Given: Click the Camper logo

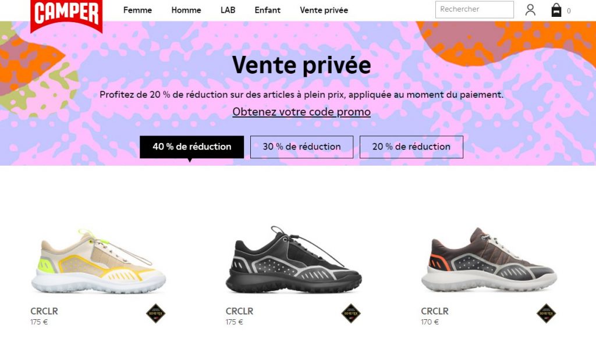Looking at the screenshot, I should point(66,15).
